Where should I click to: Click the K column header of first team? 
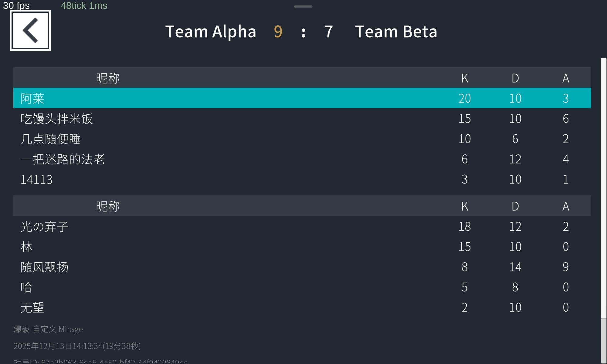point(465,78)
